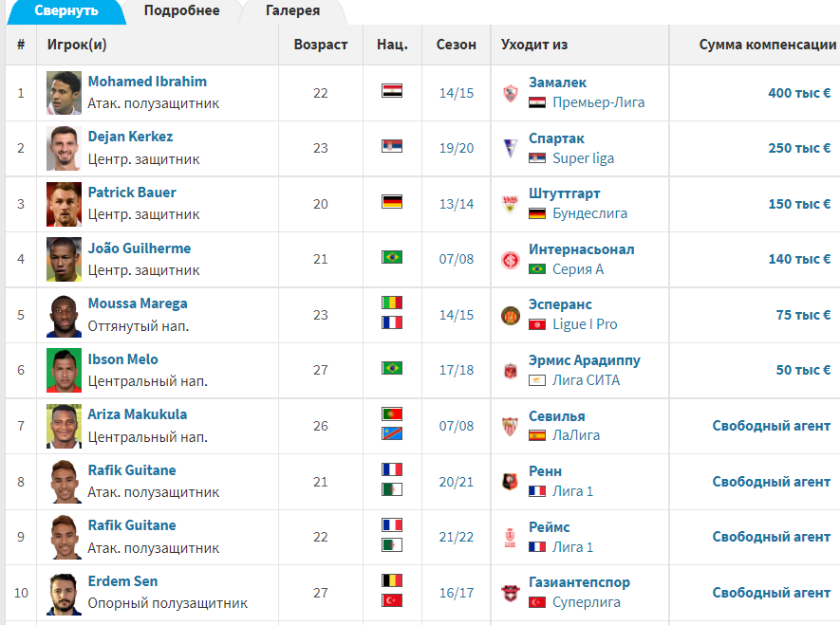
Task: Click Erdem Sen's portrait thumbnail
Action: coord(64,593)
